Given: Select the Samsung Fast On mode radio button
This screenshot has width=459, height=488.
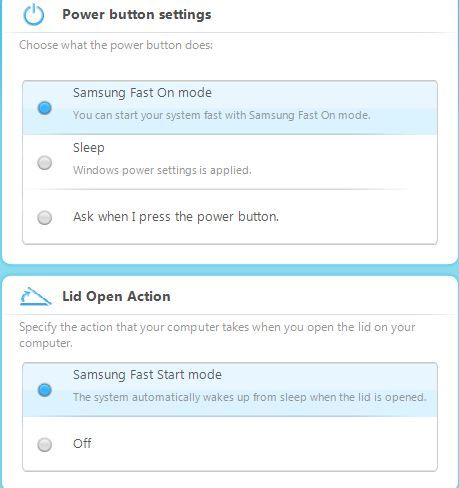Looking at the screenshot, I should [x=44, y=108].
